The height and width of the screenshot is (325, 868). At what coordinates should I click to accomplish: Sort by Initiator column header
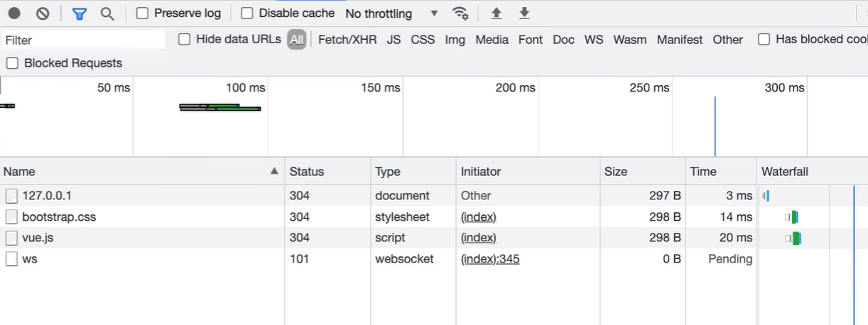click(528, 172)
